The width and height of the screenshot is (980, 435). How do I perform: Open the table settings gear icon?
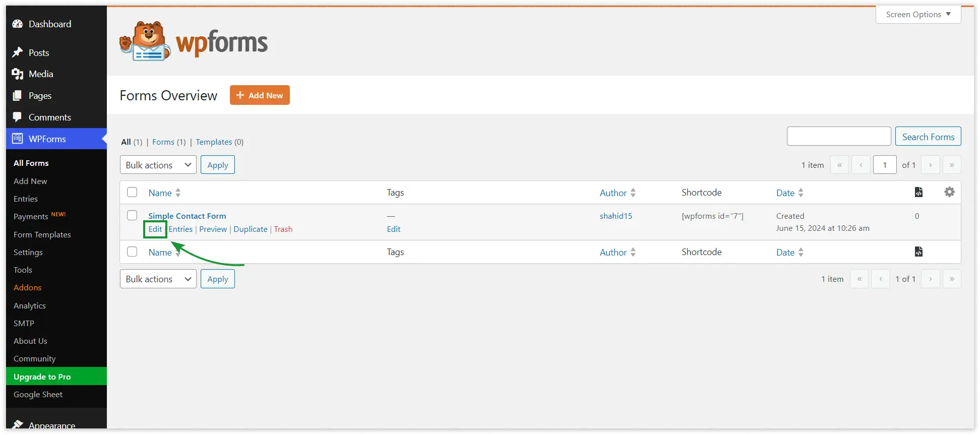949,192
